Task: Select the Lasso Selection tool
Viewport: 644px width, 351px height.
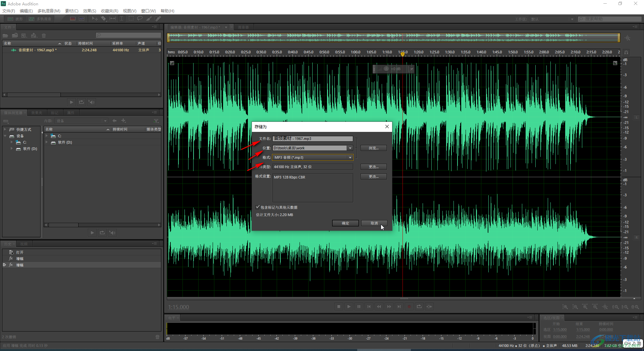Action: (x=140, y=19)
